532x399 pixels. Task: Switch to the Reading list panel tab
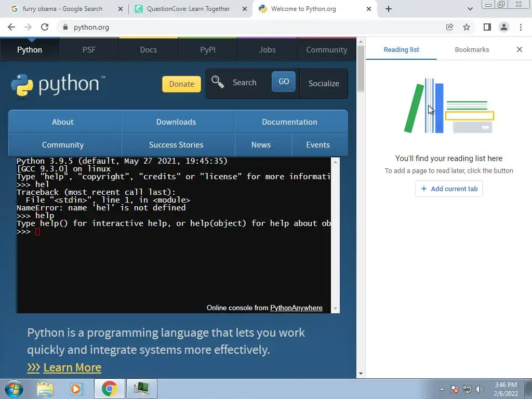pyautogui.click(x=402, y=49)
